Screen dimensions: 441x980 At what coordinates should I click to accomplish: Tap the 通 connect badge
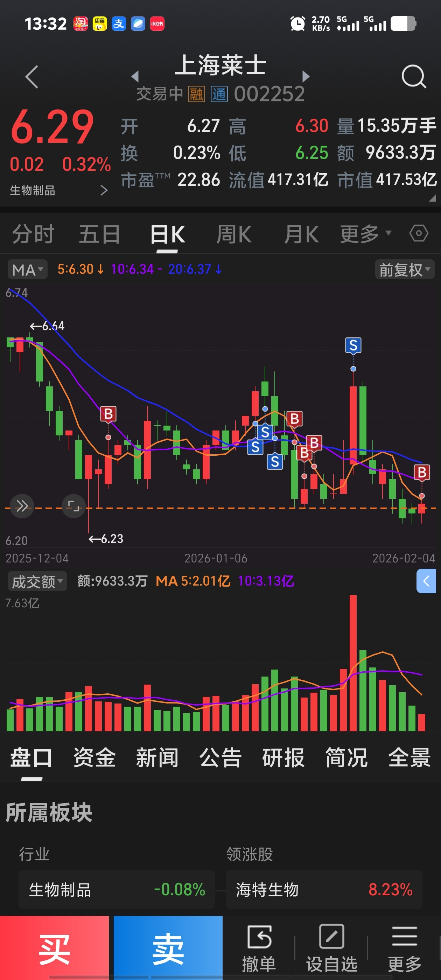219,94
